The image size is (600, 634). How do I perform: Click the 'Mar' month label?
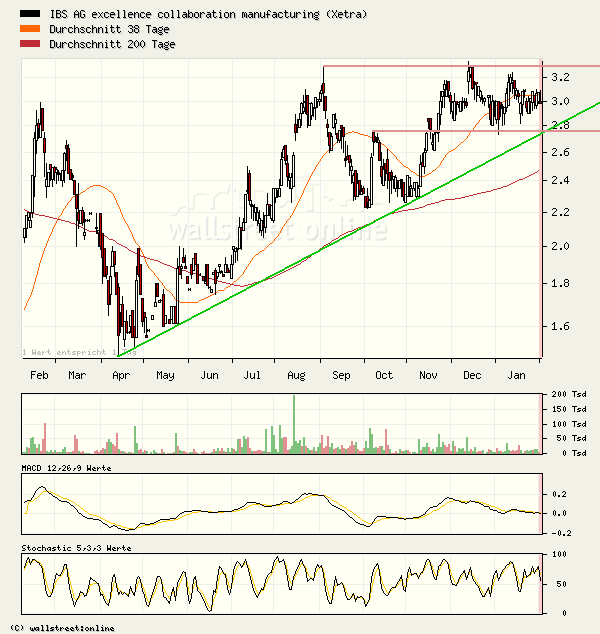[x=77, y=375]
